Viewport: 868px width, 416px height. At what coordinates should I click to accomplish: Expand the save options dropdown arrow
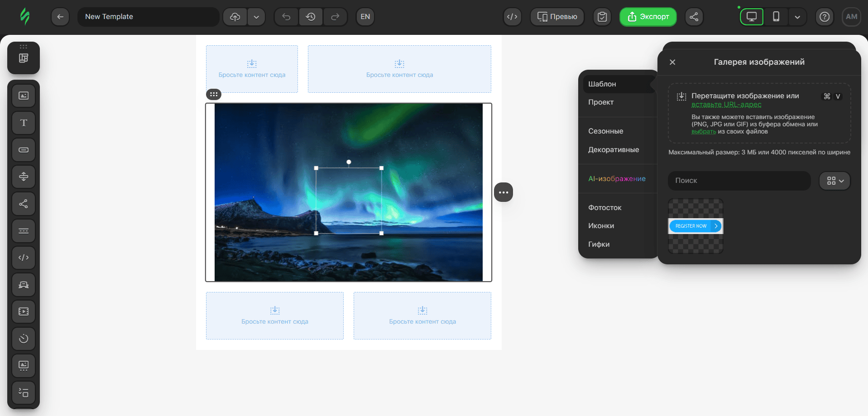click(256, 17)
